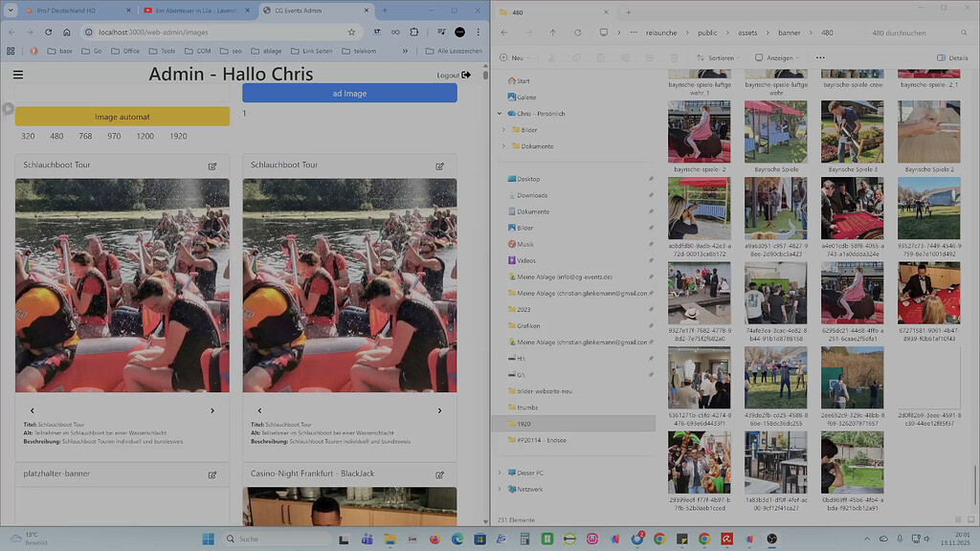Open the telekom bookmarks folder
This screenshot has height=551, width=980.
(x=359, y=52)
